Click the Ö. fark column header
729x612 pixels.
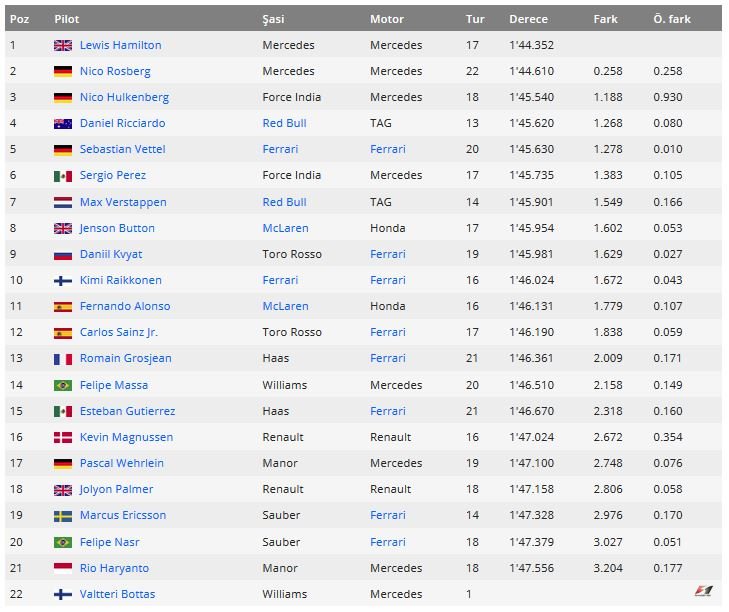tap(672, 19)
